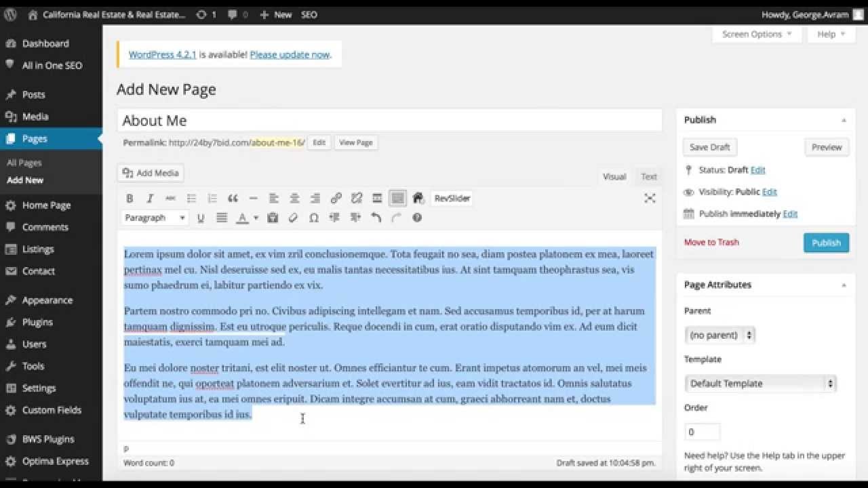Redo the last undone edit
Viewport: 868px width, 488px height.
point(397,218)
